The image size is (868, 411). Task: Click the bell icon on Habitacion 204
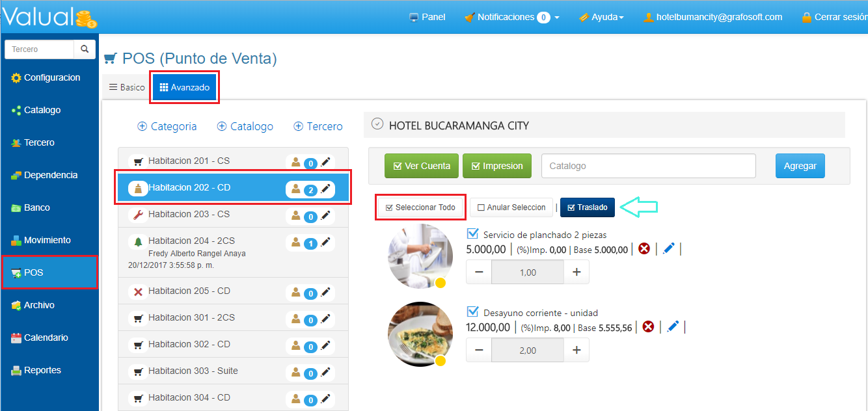pos(138,241)
